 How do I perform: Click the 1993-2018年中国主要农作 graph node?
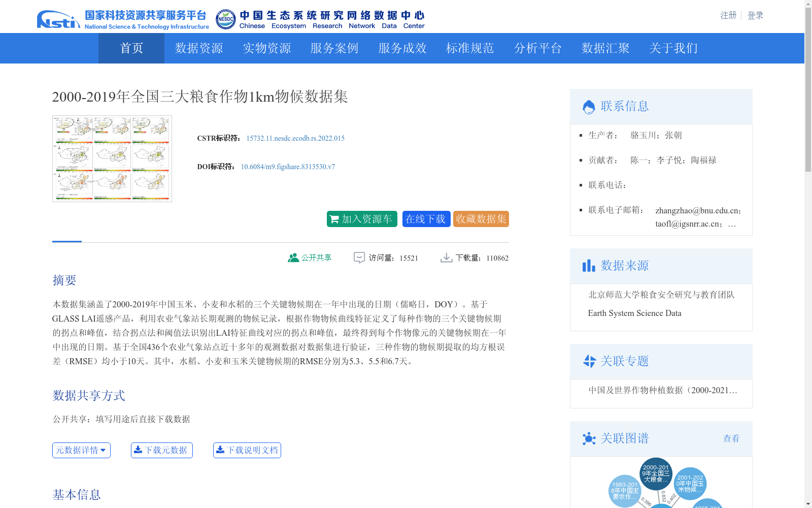click(625, 491)
